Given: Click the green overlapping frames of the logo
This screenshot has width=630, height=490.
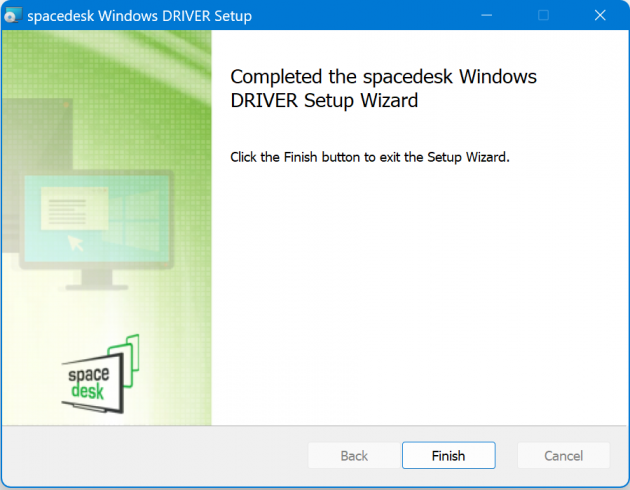Looking at the screenshot, I should point(129,353).
